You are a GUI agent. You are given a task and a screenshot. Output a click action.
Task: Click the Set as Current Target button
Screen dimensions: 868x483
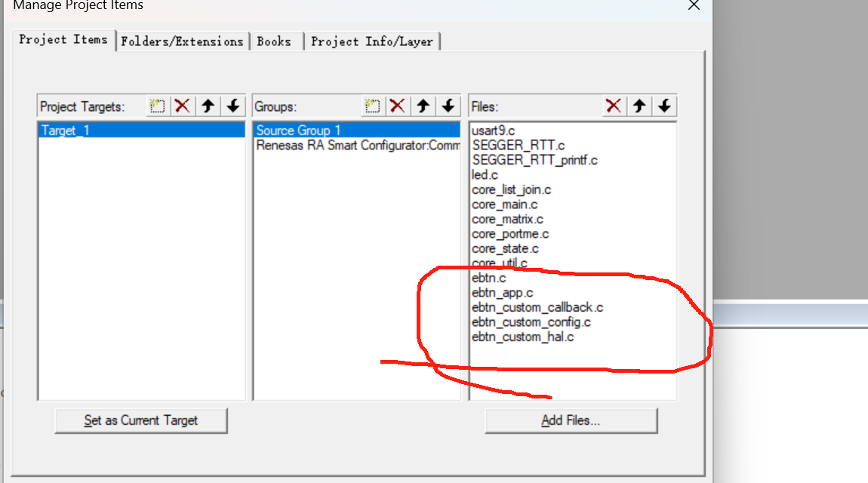141,420
